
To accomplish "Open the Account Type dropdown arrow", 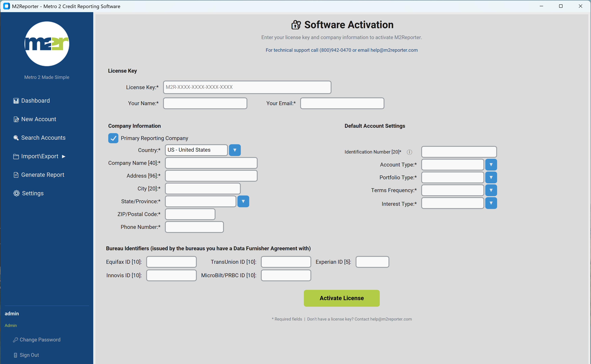I will (491, 165).
